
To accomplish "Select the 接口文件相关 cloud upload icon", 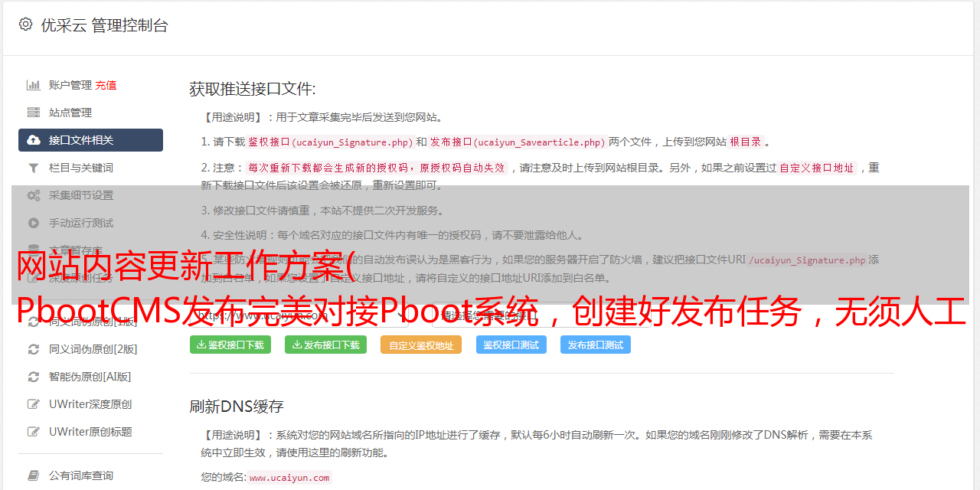I will (34, 140).
